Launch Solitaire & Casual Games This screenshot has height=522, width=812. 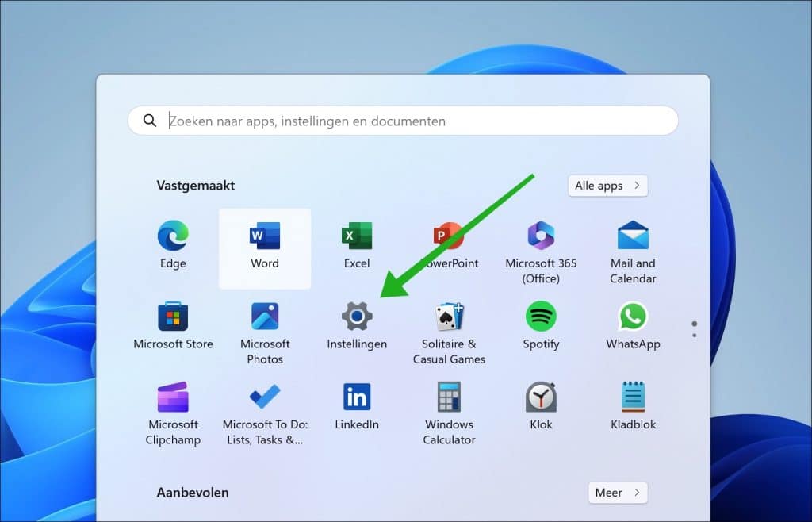[449, 317]
